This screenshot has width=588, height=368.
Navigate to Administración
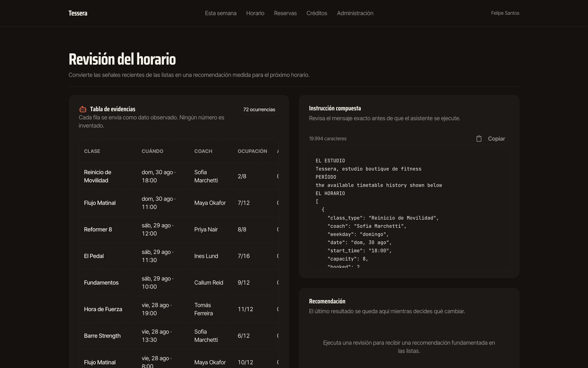[x=355, y=13]
